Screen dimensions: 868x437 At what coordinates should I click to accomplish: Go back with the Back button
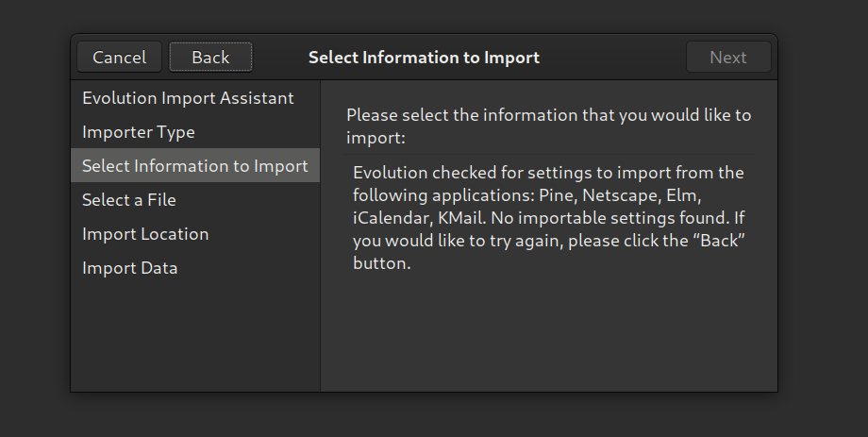[x=210, y=58]
